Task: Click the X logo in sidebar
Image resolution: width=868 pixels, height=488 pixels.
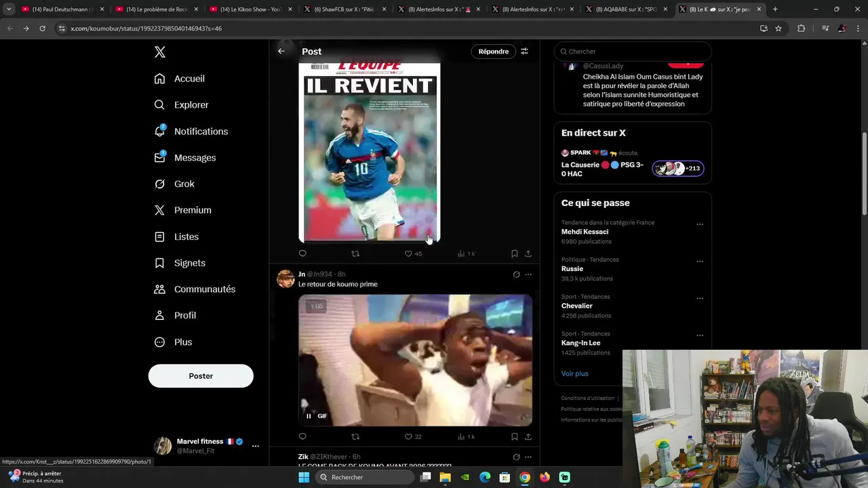Action: (x=160, y=52)
